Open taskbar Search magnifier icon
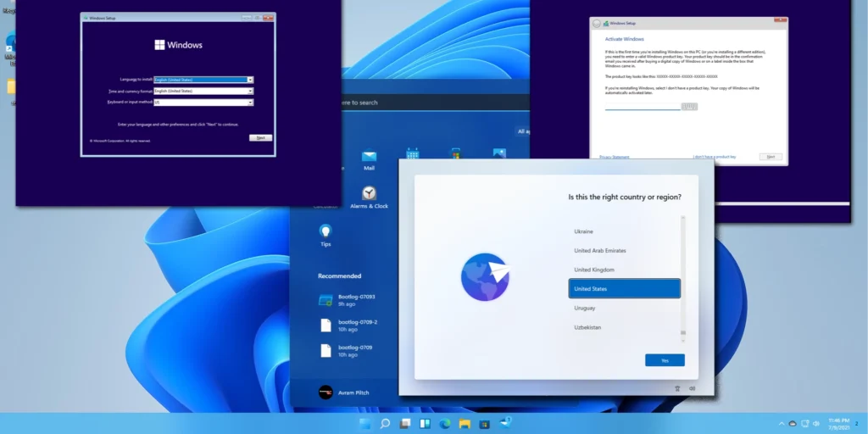 [x=385, y=424]
